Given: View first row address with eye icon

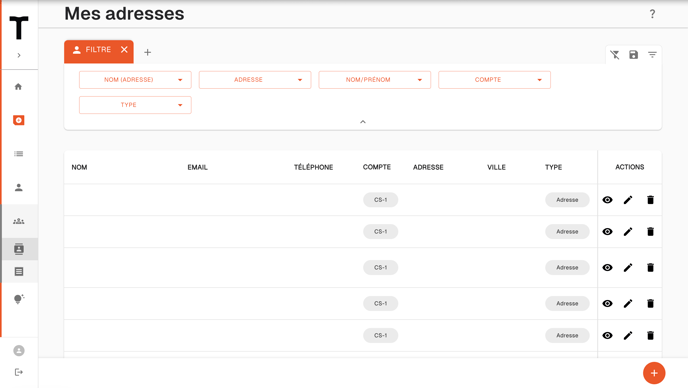Looking at the screenshot, I should point(607,200).
